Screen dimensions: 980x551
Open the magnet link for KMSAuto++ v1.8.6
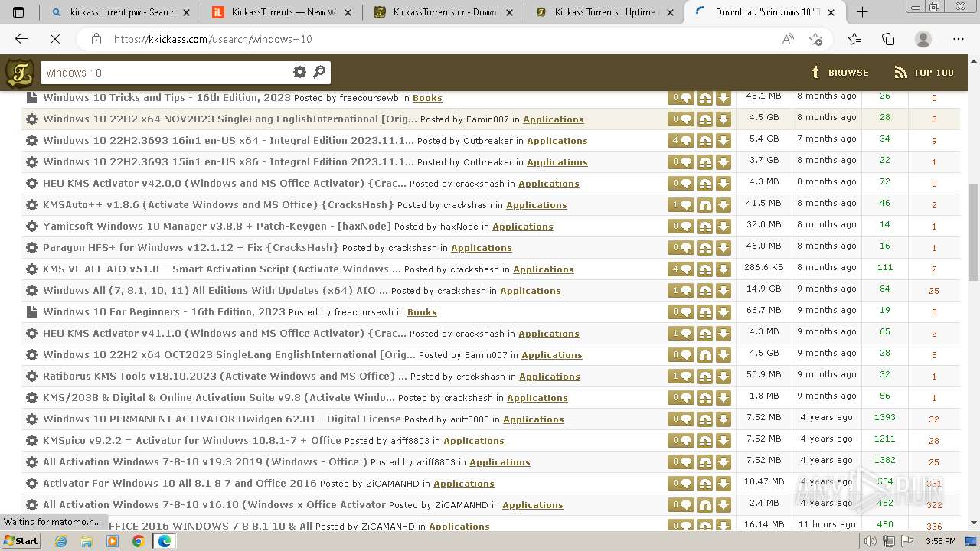click(704, 205)
